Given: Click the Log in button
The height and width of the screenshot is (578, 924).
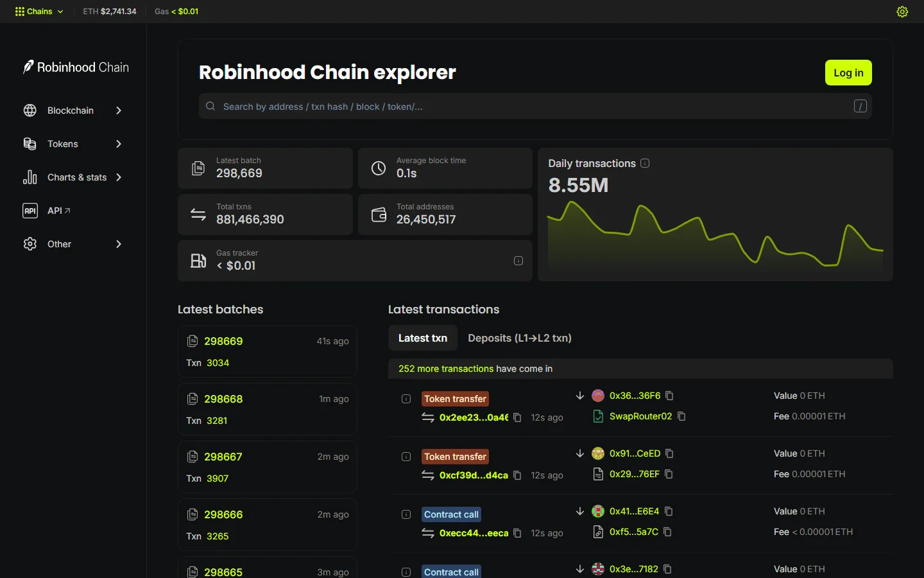Looking at the screenshot, I should 848,73.
